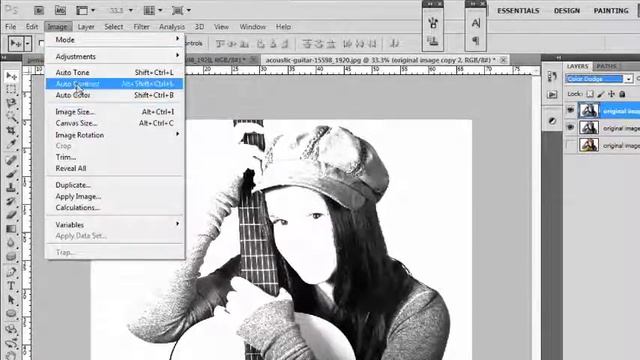
Task: Open the Move tool preset picker arrow
Action: pos(27,43)
